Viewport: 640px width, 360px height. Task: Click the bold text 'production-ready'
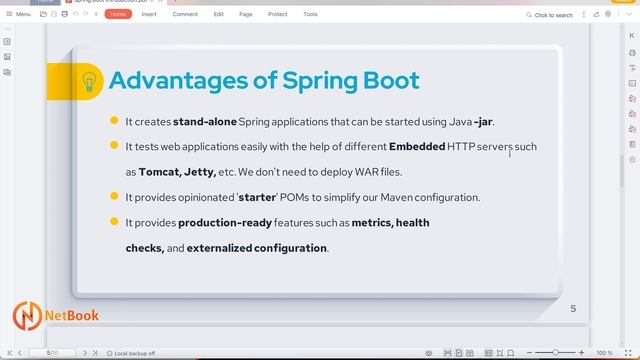pos(225,223)
